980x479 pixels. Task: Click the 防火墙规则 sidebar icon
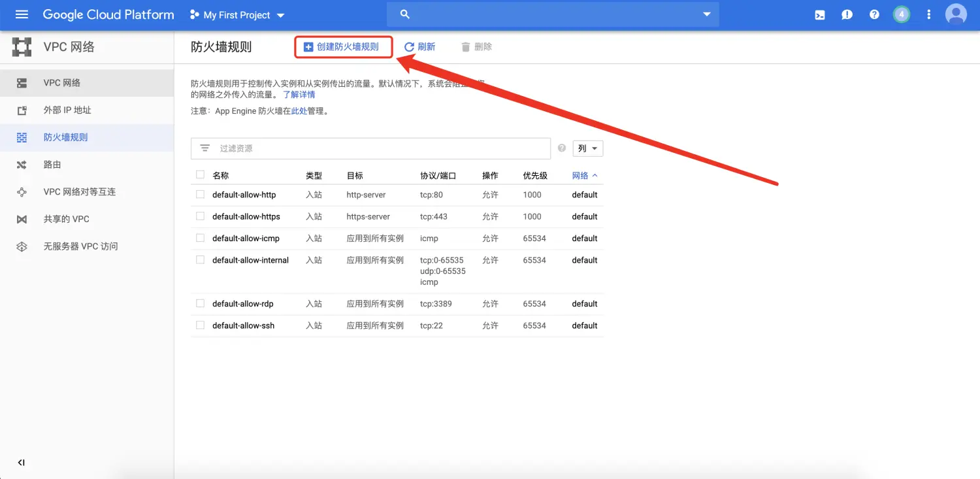[22, 137]
